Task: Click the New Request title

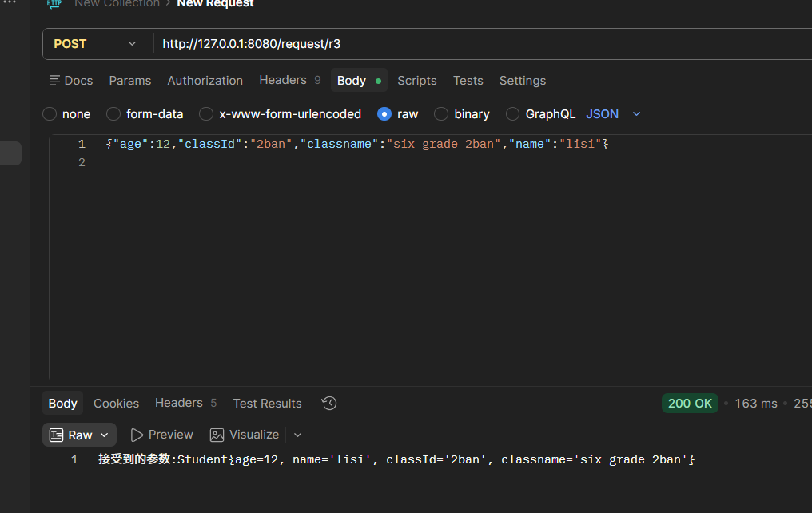Action: 216,4
